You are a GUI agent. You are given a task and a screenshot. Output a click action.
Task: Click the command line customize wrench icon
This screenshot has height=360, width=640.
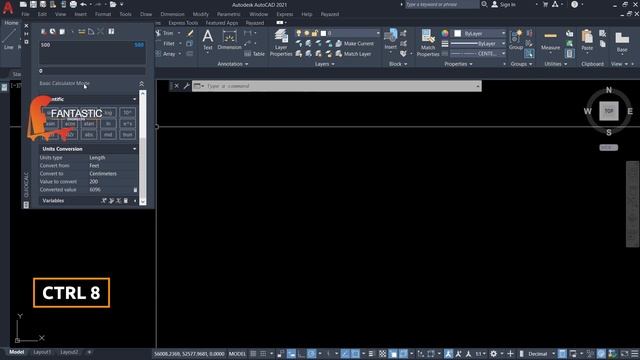[186, 86]
